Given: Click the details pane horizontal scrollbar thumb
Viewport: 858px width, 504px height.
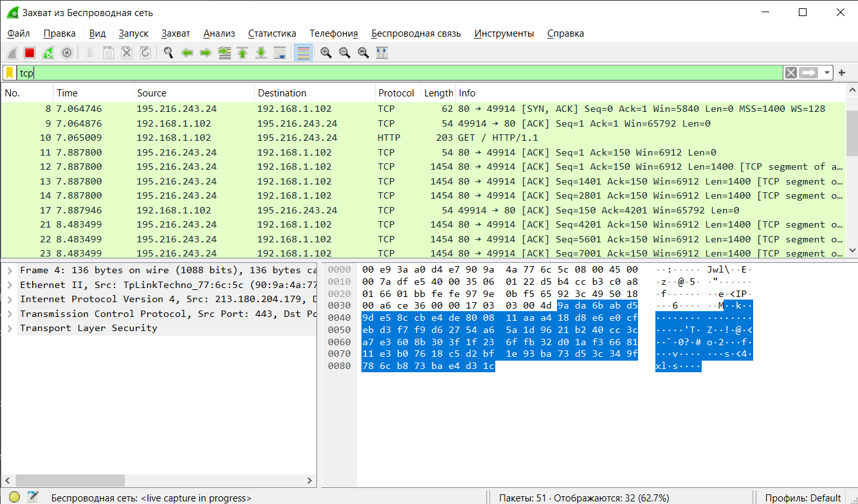Looking at the screenshot, I should pos(70,480).
